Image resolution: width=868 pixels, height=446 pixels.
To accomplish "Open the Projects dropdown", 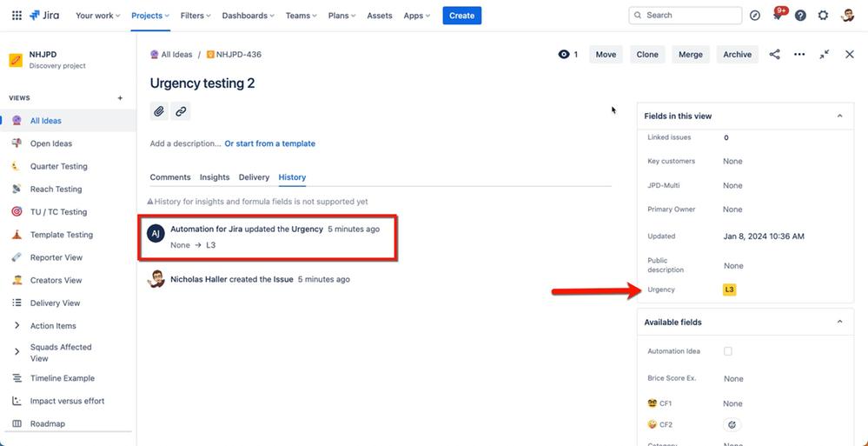I will [150, 16].
